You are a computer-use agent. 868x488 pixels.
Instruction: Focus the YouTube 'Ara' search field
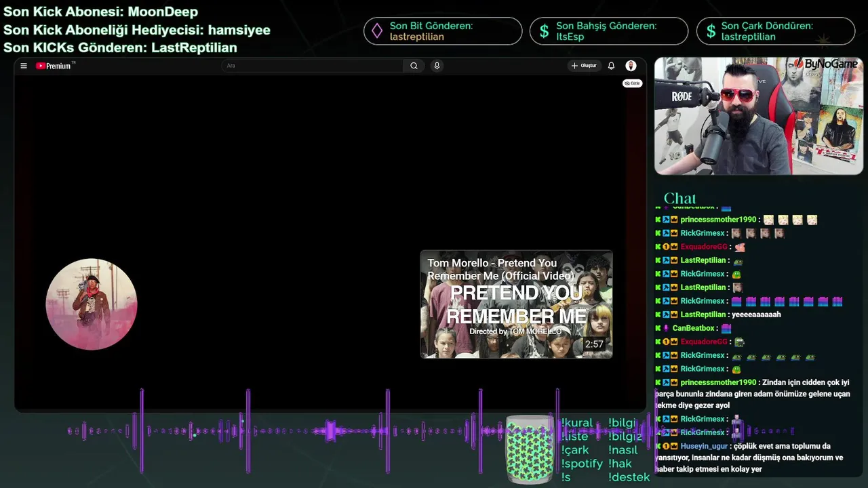click(313, 66)
